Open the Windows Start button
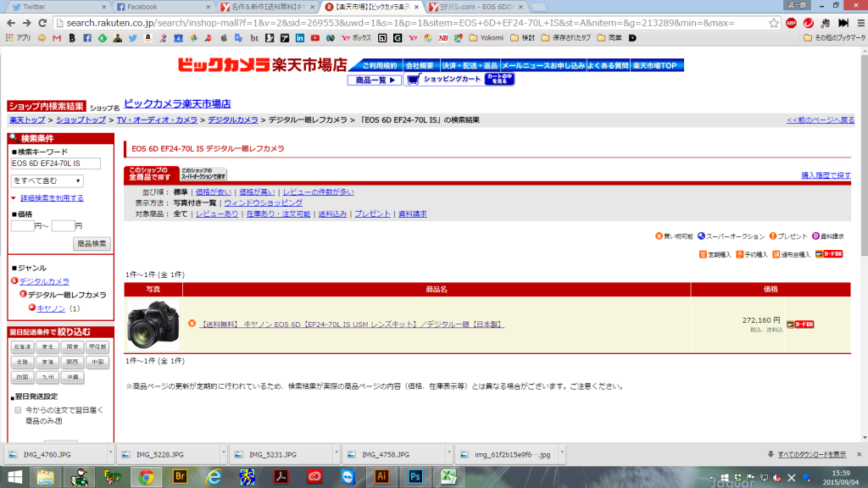The image size is (868, 488). click(x=15, y=476)
